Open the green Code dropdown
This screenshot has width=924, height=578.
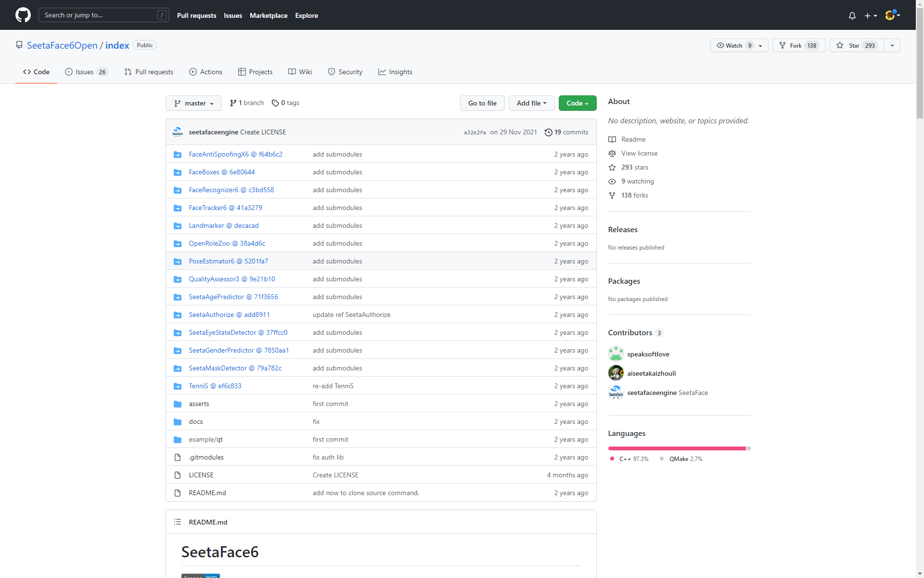[x=577, y=103]
